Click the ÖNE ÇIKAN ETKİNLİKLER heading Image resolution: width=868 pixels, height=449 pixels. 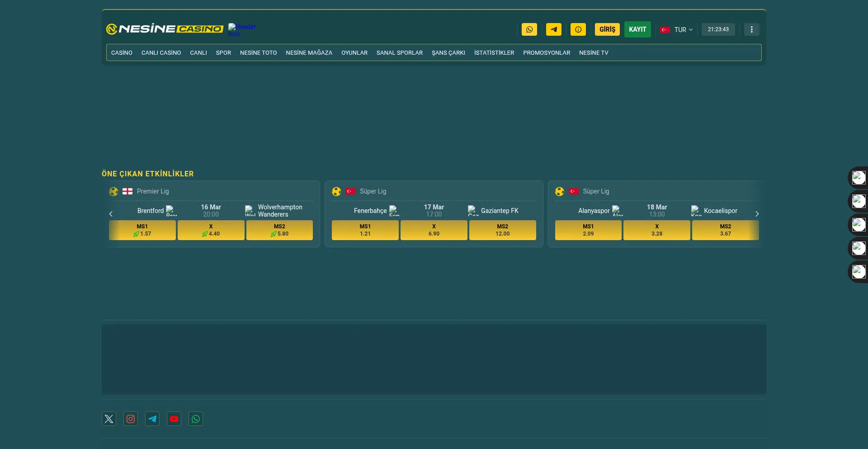pyautogui.click(x=148, y=174)
